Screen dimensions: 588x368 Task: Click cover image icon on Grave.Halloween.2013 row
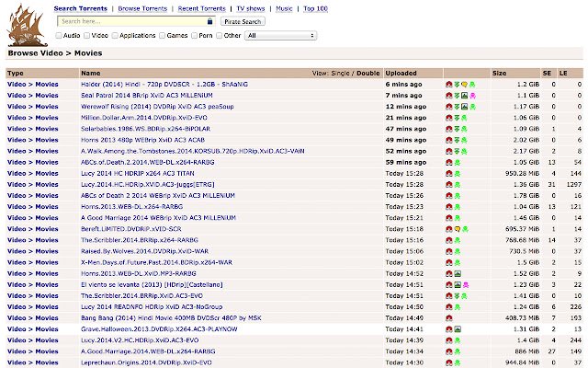point(458,329)
